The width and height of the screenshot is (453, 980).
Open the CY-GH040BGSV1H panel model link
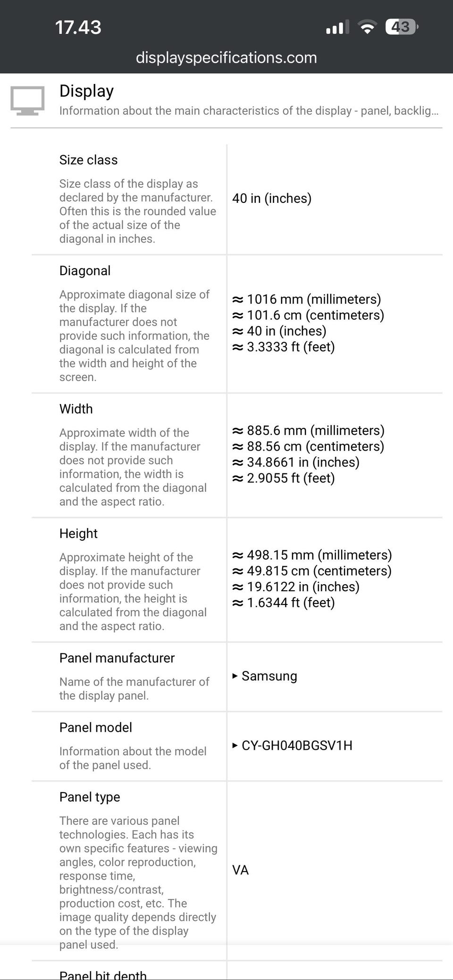coord(297,745)
